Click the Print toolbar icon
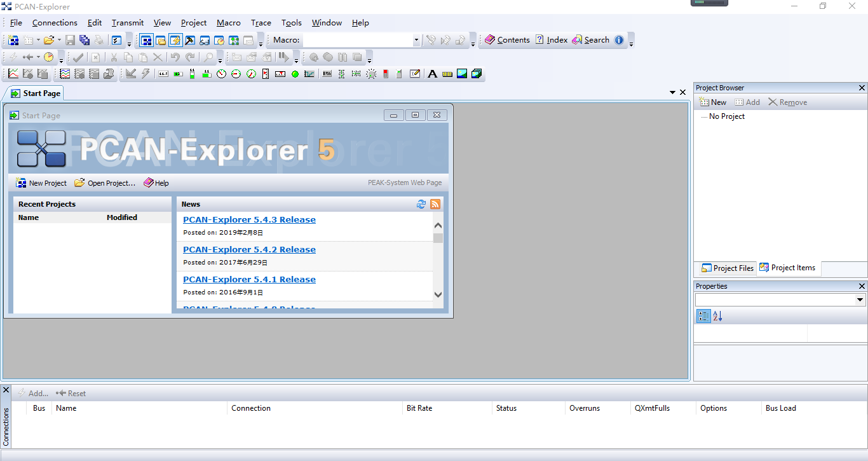Image resolution: width=868 pixels, height=461 pixels. click(100, 39)
